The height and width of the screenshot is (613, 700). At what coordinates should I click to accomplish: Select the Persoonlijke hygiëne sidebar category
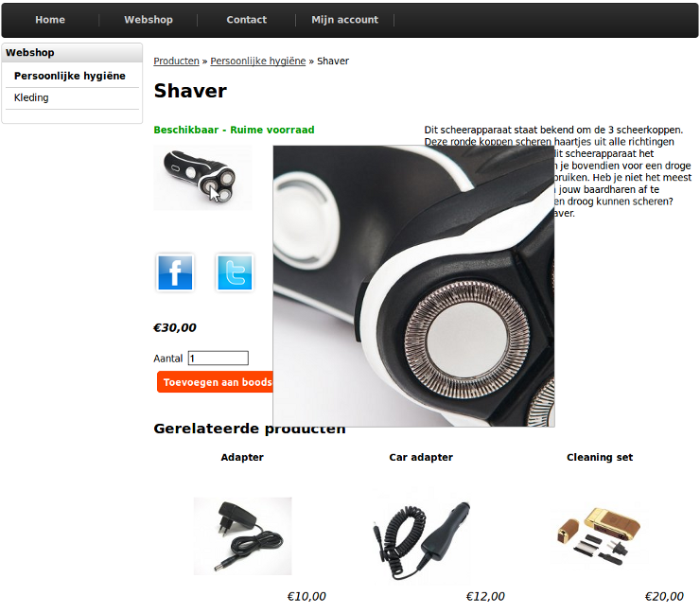click(70, 76)
